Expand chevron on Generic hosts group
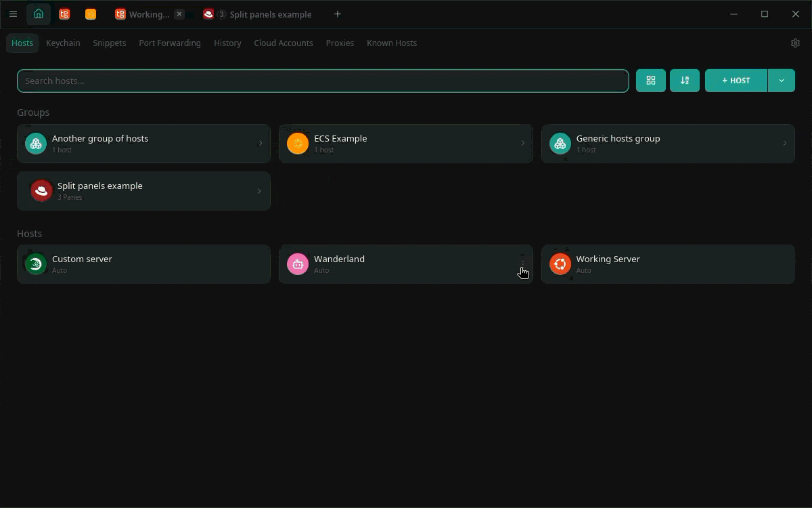Screen dimensions: 812x508 785,144
